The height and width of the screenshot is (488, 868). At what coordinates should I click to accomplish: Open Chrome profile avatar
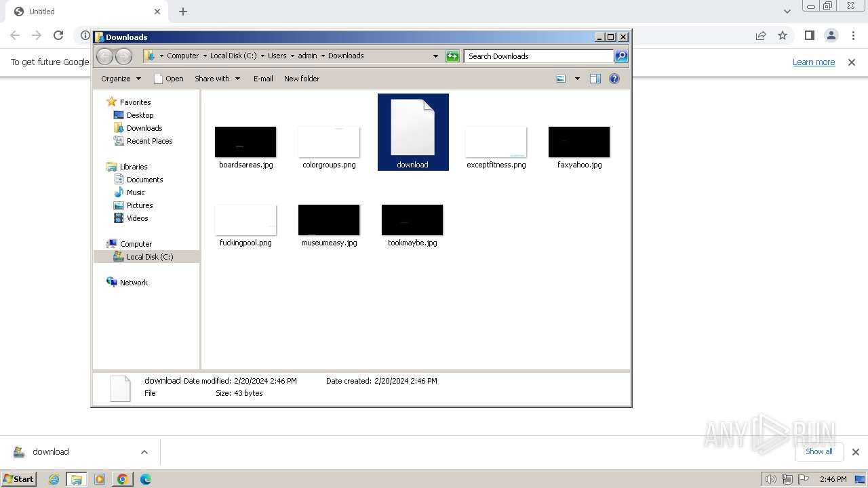[x=831, y=35]
